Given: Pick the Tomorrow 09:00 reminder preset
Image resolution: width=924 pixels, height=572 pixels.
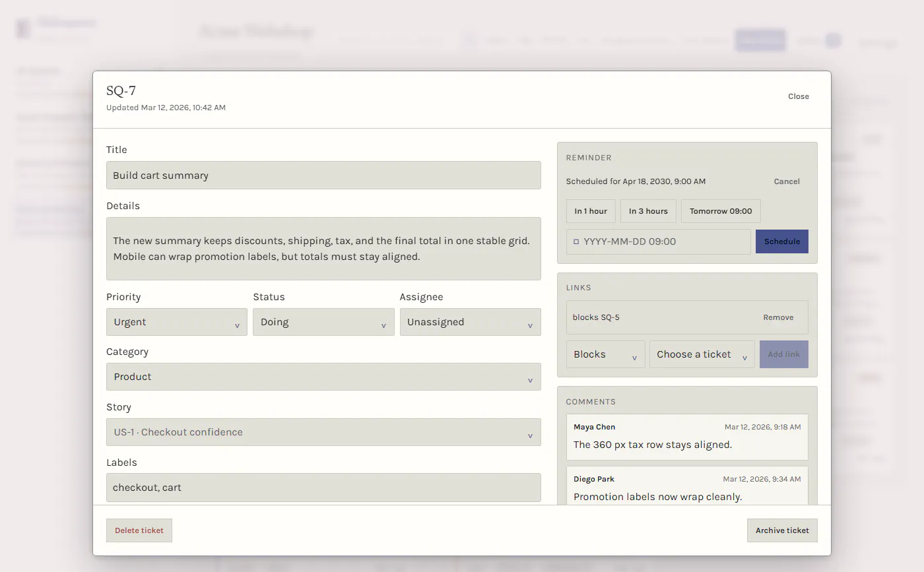Looking at the screenshot, I should (721, 211).
